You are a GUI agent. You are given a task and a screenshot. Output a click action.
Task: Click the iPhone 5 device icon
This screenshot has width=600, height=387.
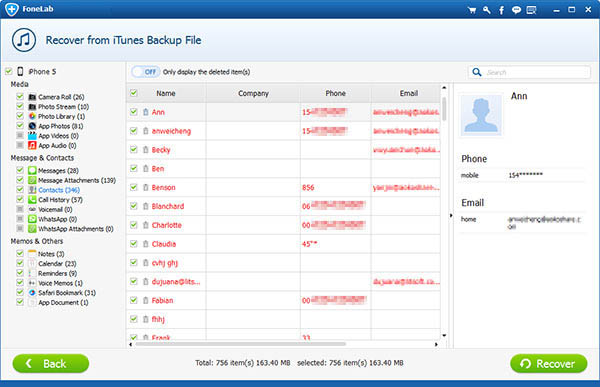tap(20, 71)
